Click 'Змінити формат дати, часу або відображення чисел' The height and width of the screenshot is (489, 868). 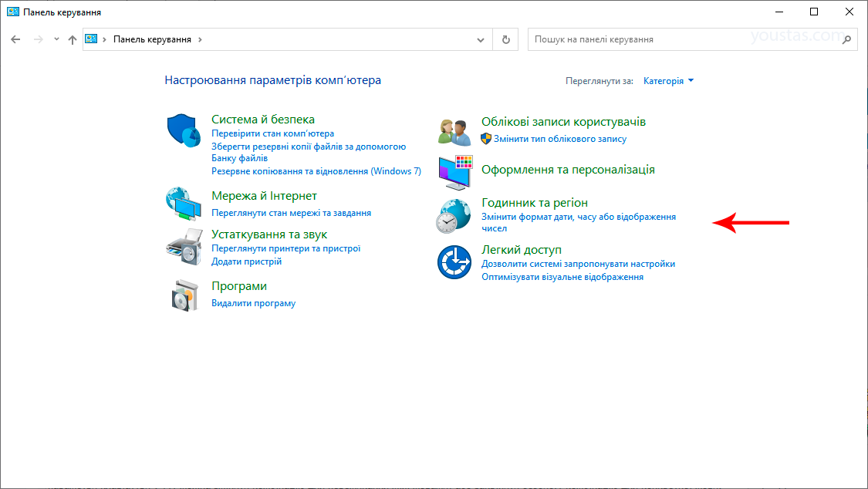[579, 222]
